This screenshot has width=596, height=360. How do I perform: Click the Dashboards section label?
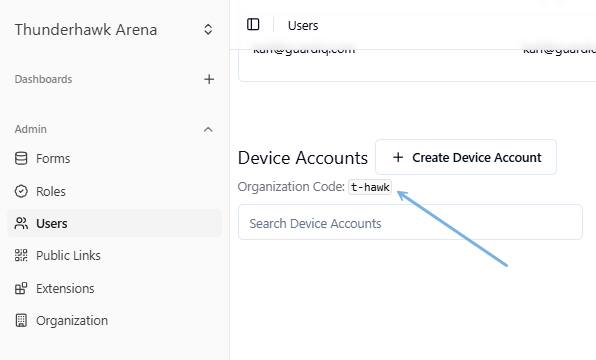tap(43, 79)
